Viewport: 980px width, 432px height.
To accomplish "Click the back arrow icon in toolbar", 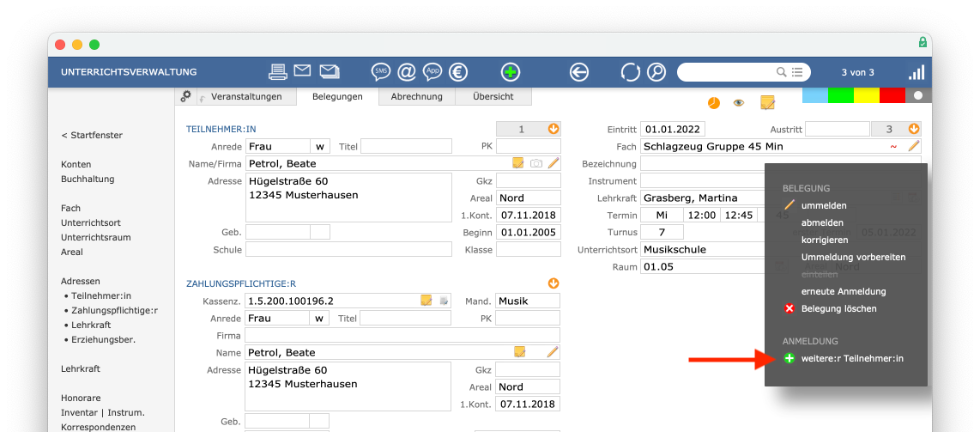I will tap(579, 72).
